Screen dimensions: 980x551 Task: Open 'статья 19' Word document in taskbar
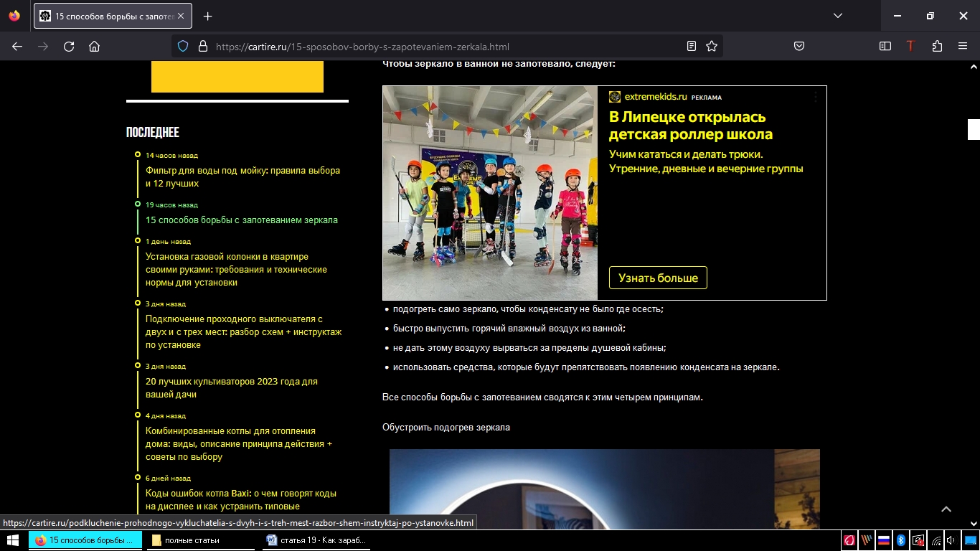pyautogui.click(x=316, y=540)
